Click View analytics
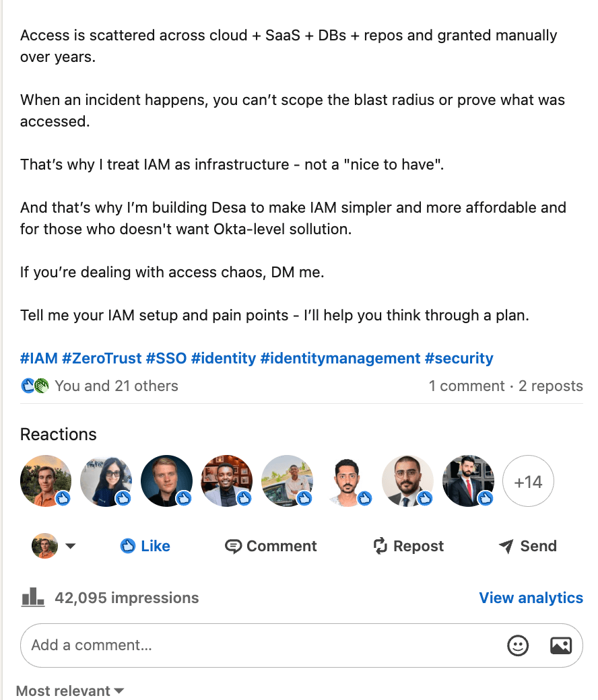This screenshot has height=700, width=598. pos(531,597)
